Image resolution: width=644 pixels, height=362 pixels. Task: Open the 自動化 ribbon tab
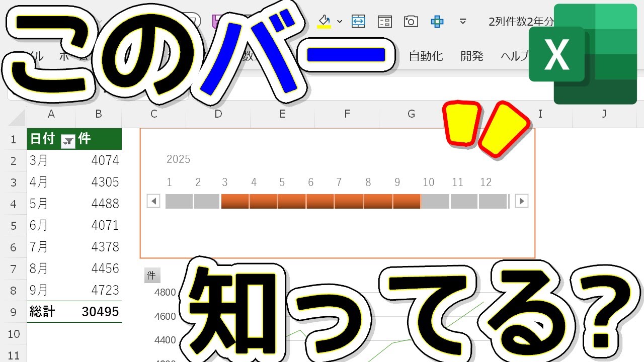tap(426, 56)
